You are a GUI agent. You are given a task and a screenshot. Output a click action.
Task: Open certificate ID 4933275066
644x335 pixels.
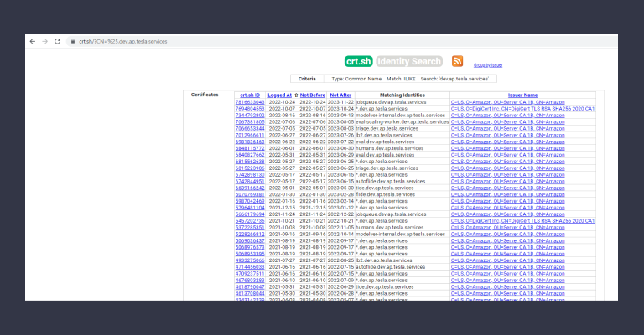pyautogui.click(x=250, y=260)
